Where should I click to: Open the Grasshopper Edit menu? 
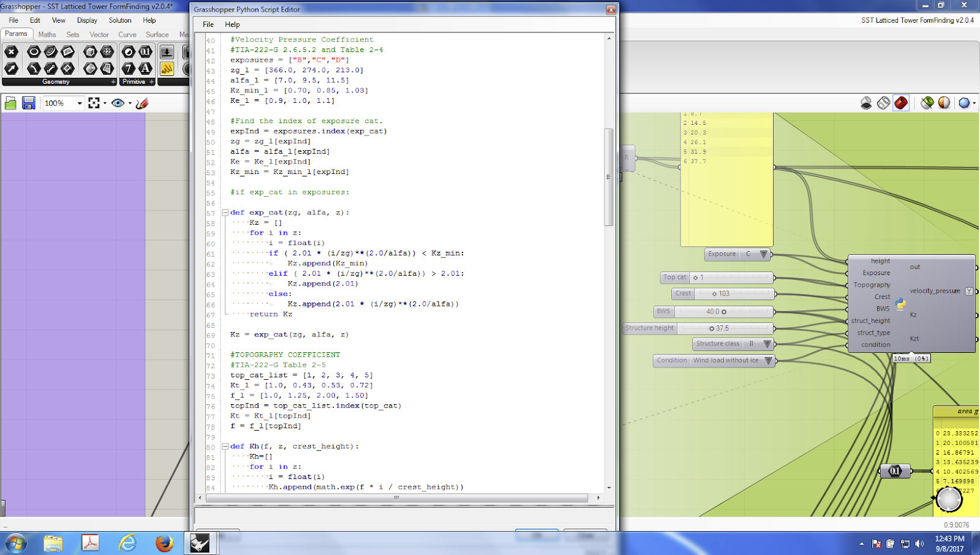[35, 20]
